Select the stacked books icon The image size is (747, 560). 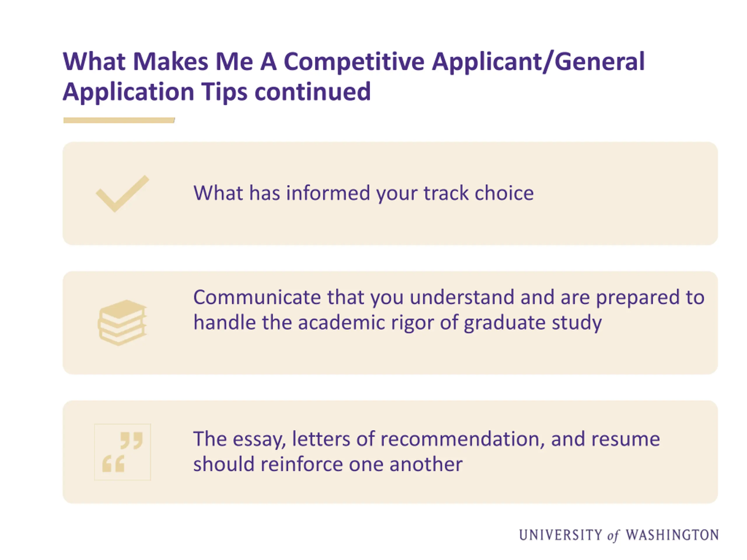[122, 323]
